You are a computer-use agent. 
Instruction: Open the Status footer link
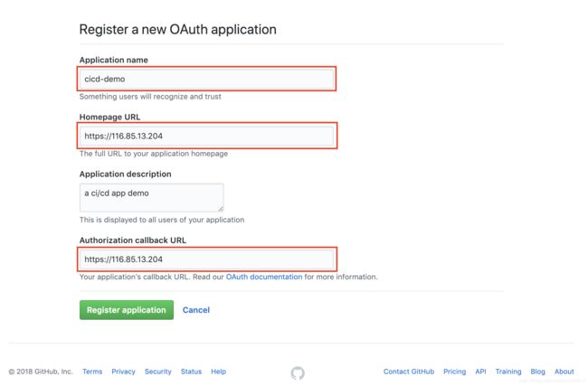pyautogui.click(x=191, y=372)
